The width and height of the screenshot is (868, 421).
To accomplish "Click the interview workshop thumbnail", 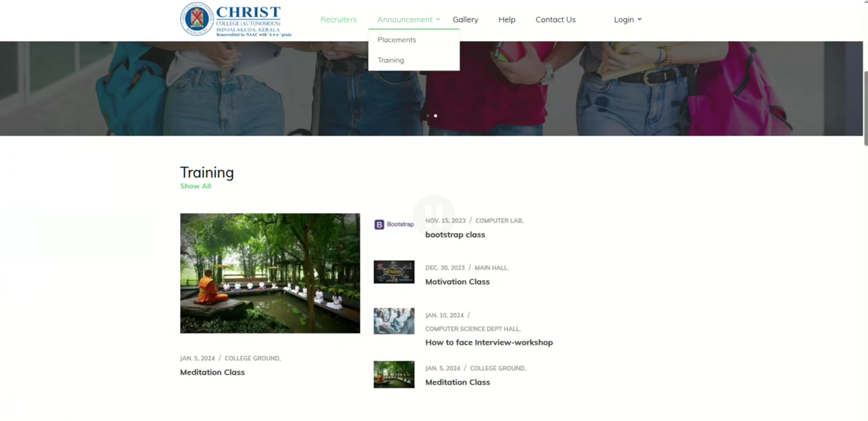I will click(394, 321).
